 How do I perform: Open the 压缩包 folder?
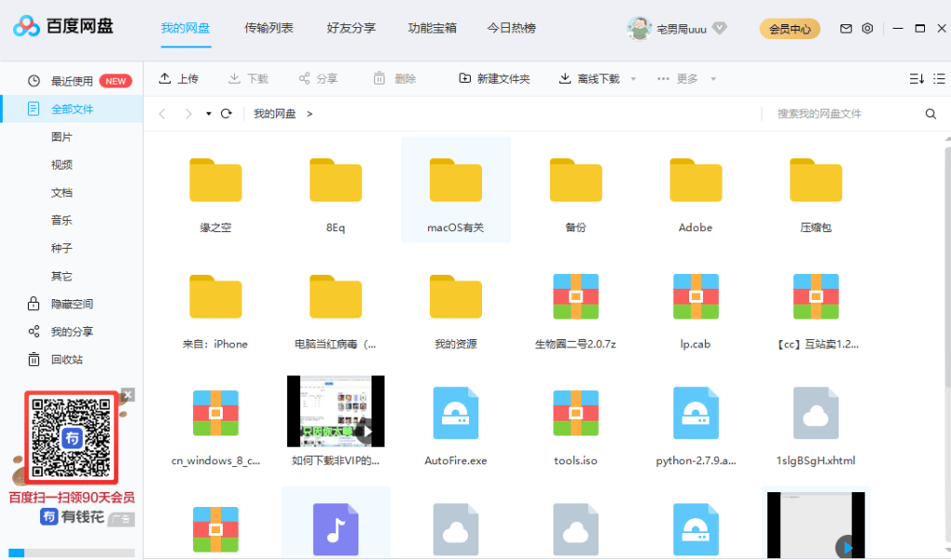[815, 180]
